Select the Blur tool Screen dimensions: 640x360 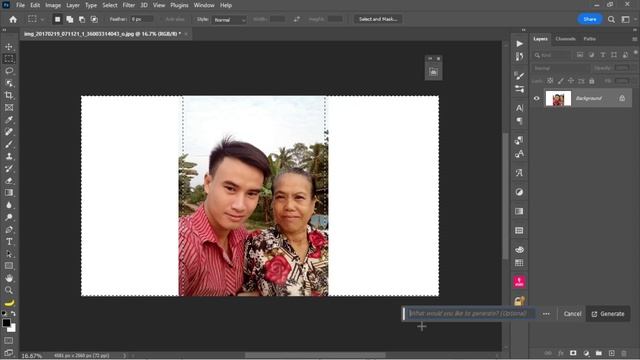pyautogui.click(x=9, y=205)
